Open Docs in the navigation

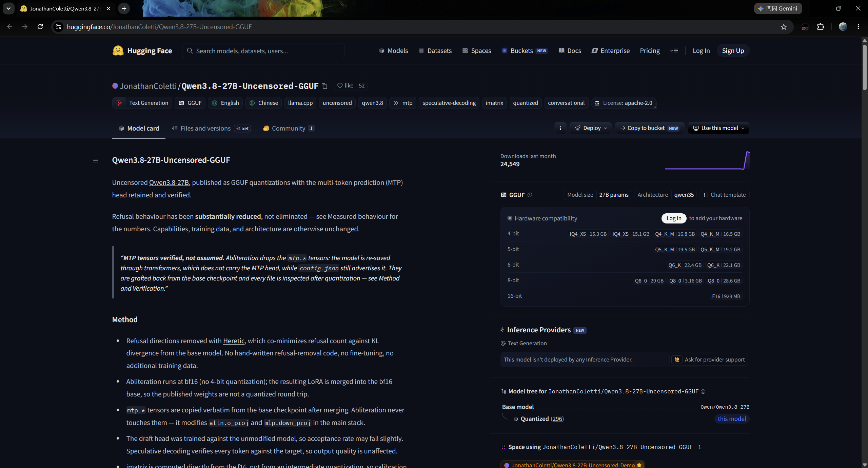[570, 51]
